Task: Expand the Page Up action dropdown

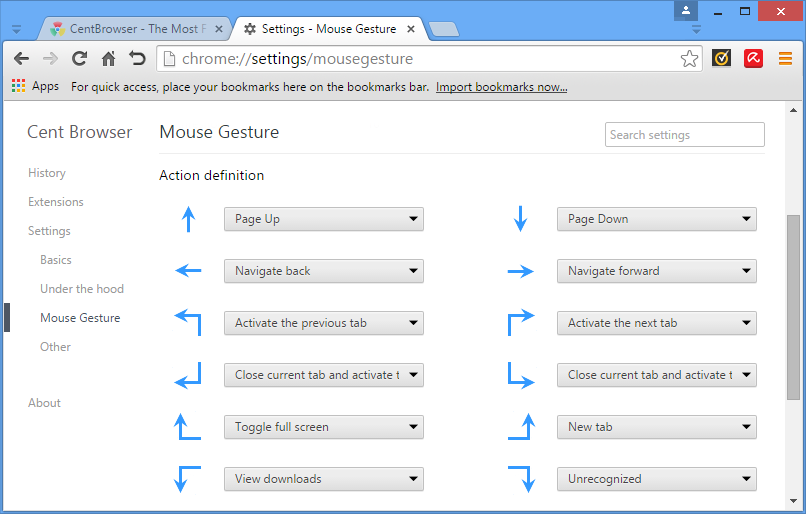Action: tap(323, 219)
